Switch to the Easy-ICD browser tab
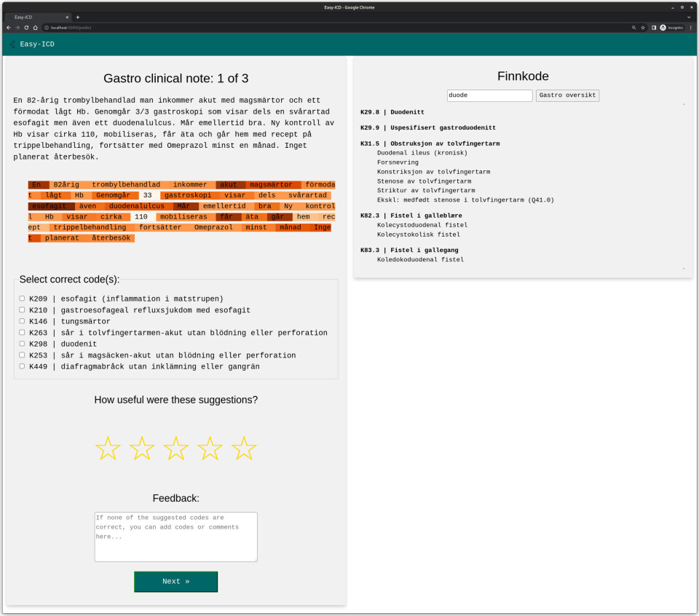 click(36, 17)
